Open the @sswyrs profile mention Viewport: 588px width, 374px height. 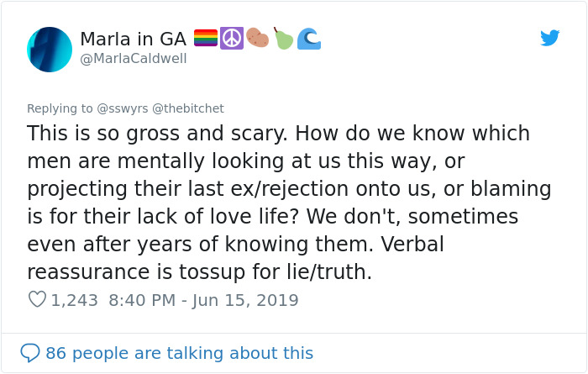(x=123, y=108)
